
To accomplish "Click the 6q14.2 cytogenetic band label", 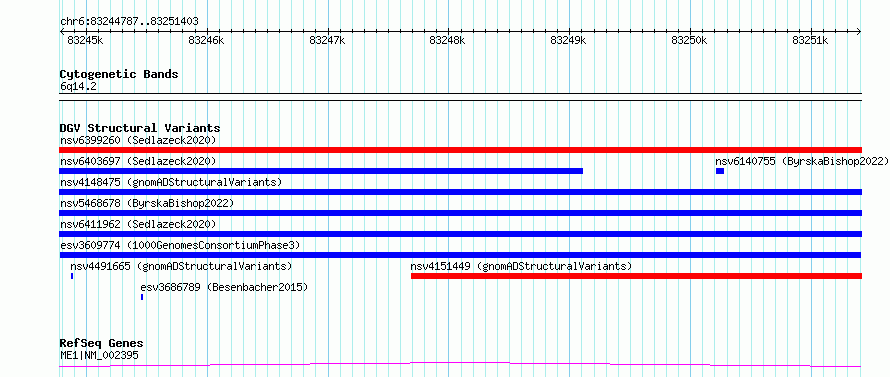I will [x=78, y=87].
